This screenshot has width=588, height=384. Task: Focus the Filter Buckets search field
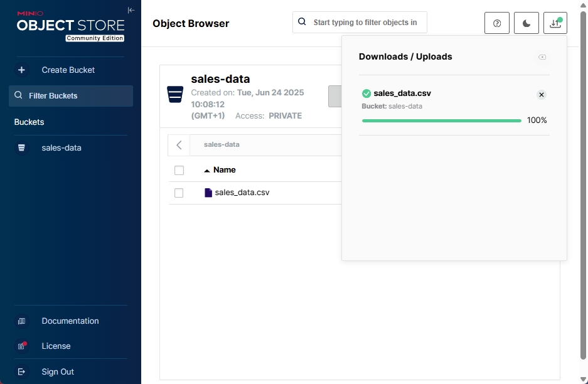point(75,96)
